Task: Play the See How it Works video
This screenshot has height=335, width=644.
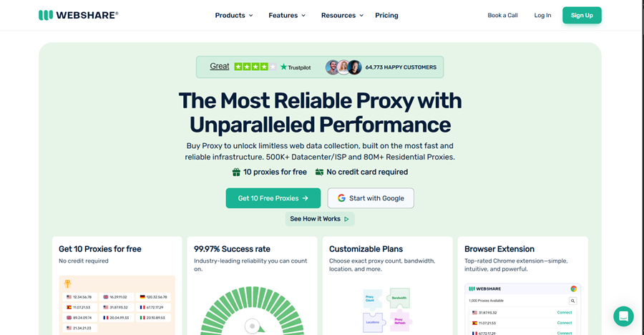Action: (x=320, y=219)
